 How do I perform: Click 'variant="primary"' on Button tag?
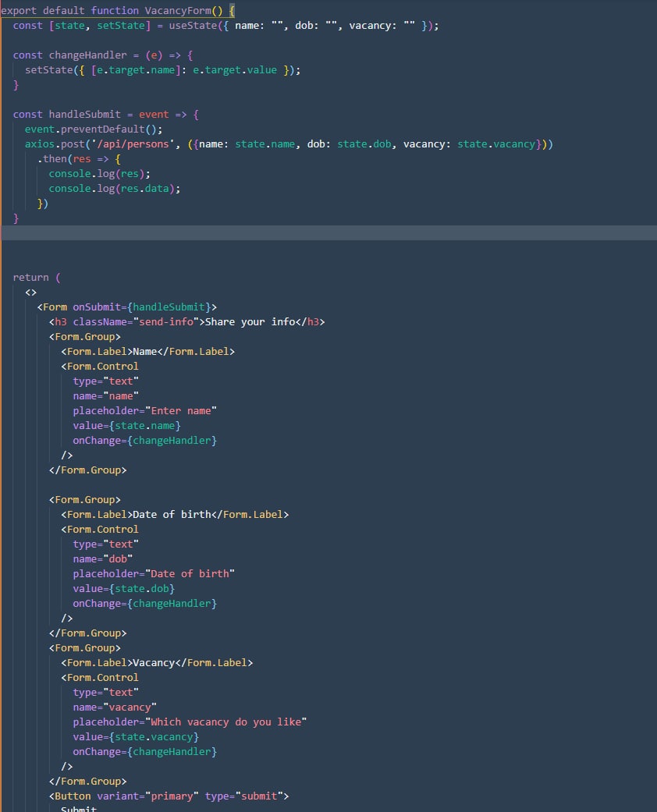pos(147,796)
